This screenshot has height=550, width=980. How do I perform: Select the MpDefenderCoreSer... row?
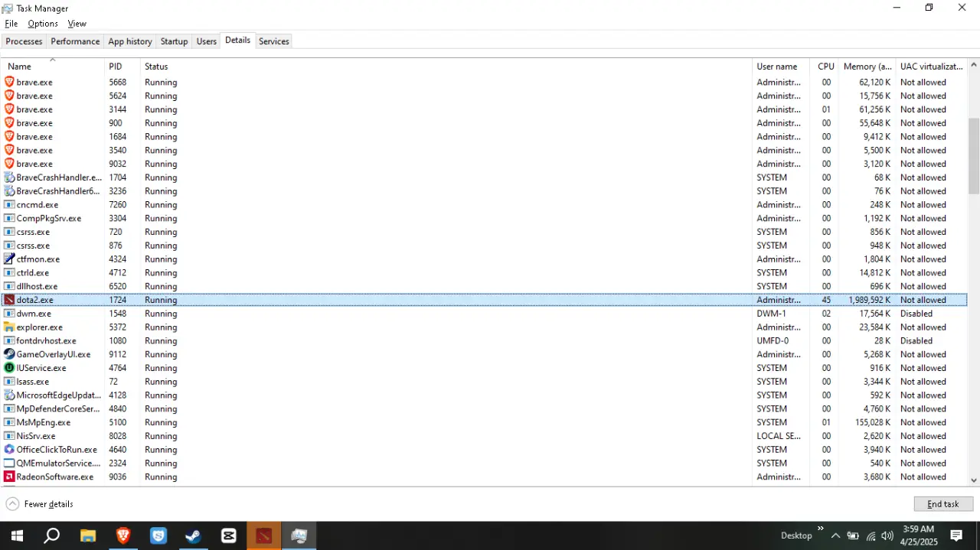click(x=484, y=409)
